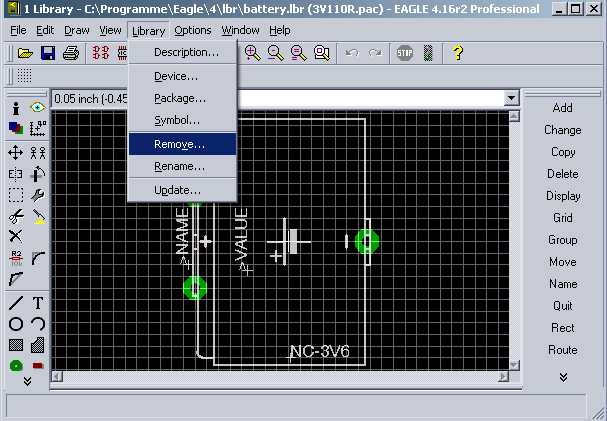The width and height of the screenshot is (607, 421).
Task: Open the Draw menu
Action: 77,30
